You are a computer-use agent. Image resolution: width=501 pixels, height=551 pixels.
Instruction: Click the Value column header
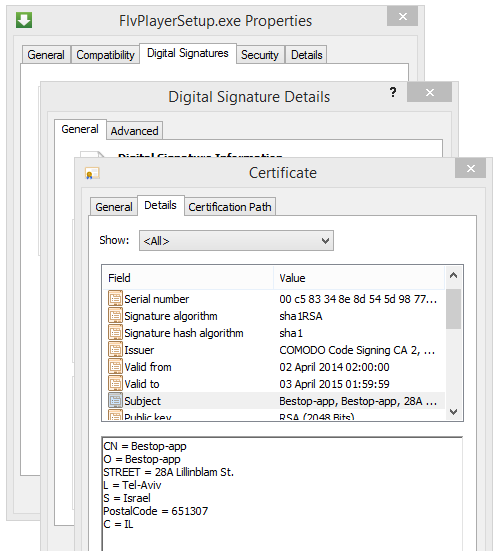pos(359,278)
